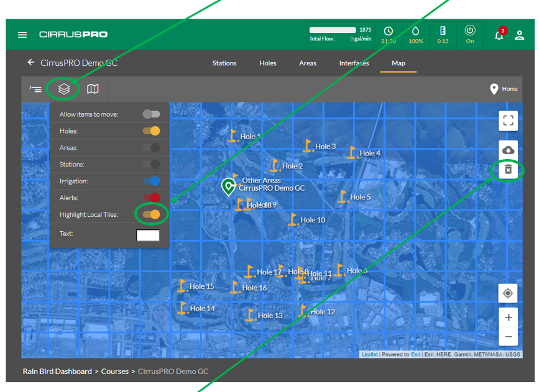Open notifications bell with 2 alerts
Screen dimensions: 539x392
(499, 35)
